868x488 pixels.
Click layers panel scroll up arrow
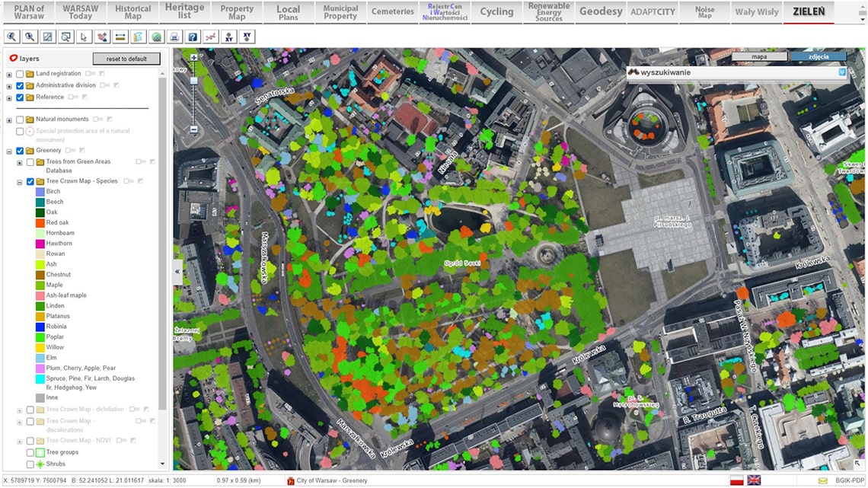[162, 74]
